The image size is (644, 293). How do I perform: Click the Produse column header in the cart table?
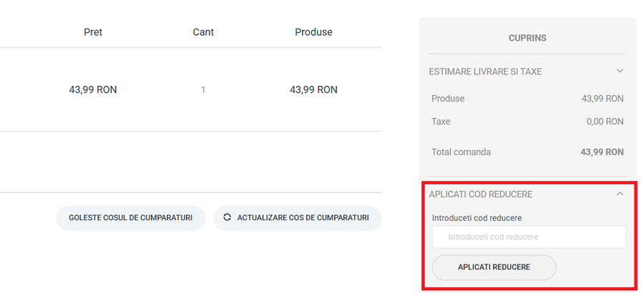click(313, 32)
